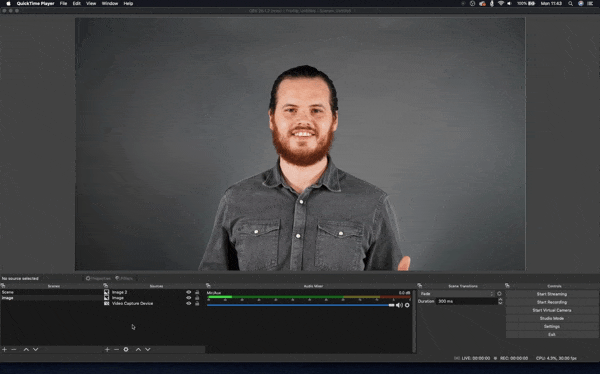Move source down in the Sources list
This screenshot has width=600, height=374.
tap(148, 350)
